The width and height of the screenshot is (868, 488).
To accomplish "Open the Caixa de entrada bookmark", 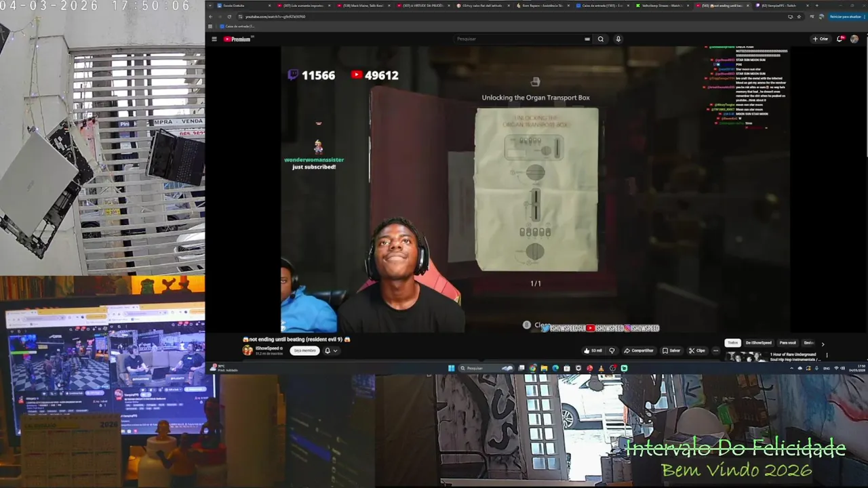I will [235, 26].
